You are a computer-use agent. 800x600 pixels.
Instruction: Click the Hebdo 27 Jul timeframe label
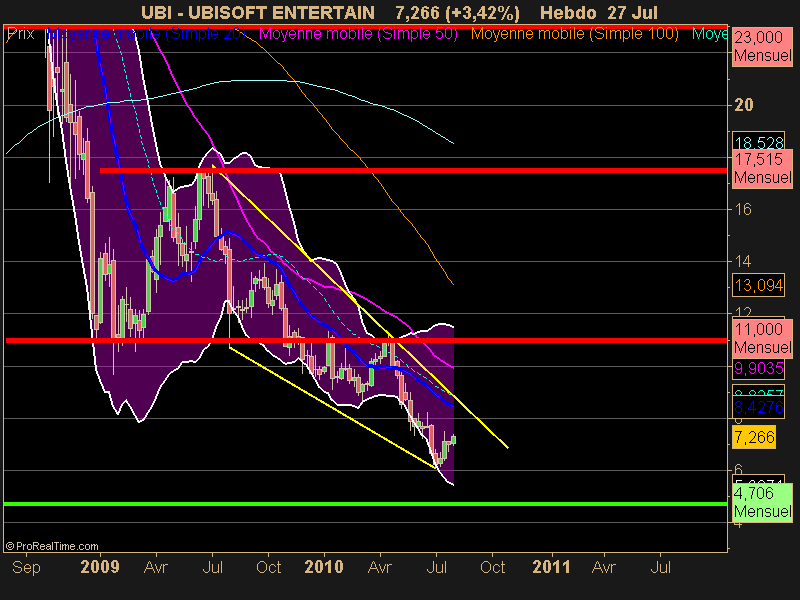[x=599, y=12]
